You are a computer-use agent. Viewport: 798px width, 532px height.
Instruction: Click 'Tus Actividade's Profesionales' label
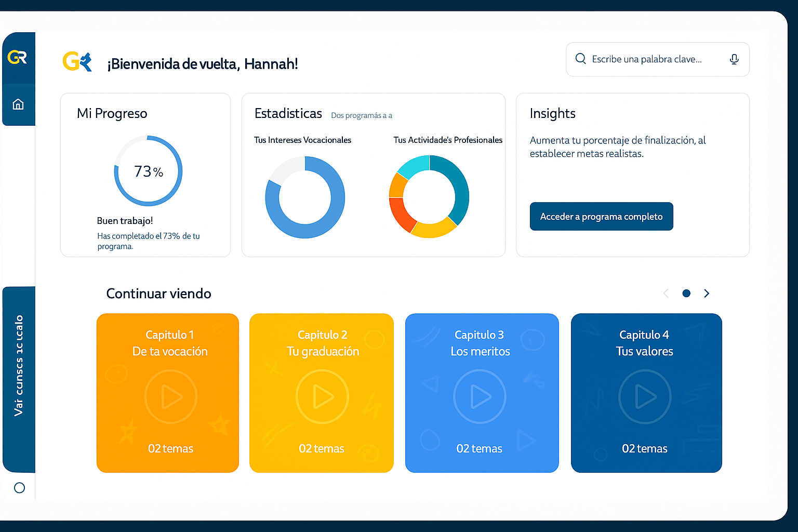pyautogui.click(x=448, y=140)
